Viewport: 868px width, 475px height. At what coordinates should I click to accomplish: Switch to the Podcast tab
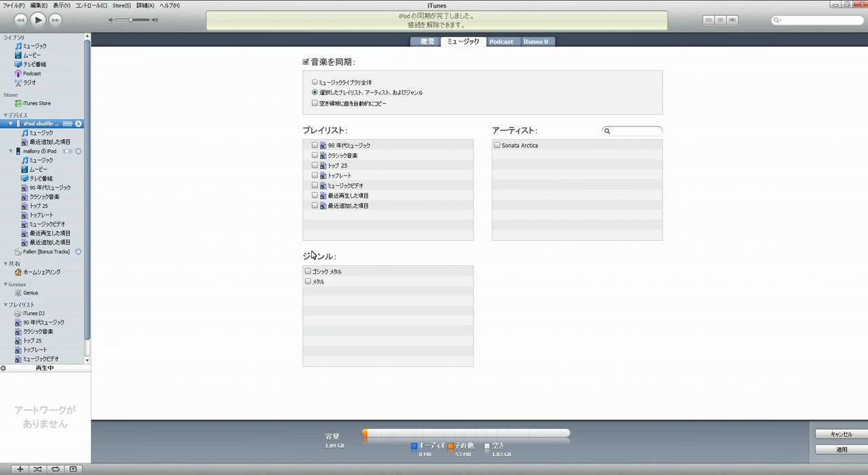coord(501,41)
